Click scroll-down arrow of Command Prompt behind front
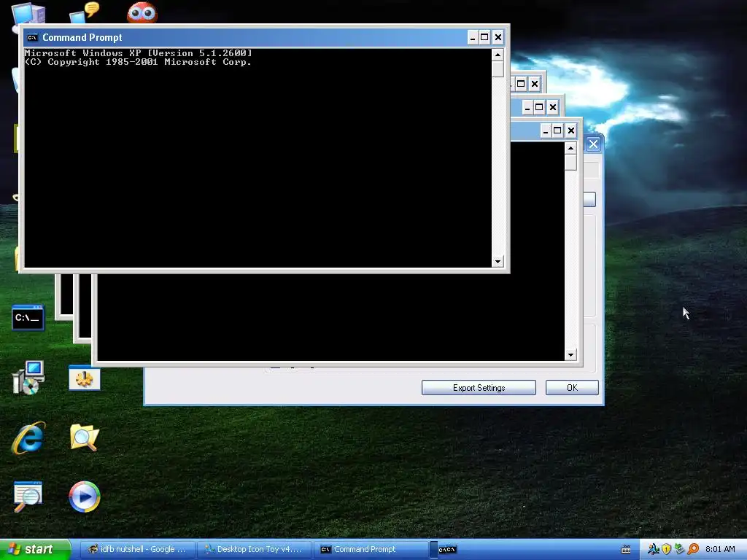Viewport: 747px width, 560px height. click(570, 355)
